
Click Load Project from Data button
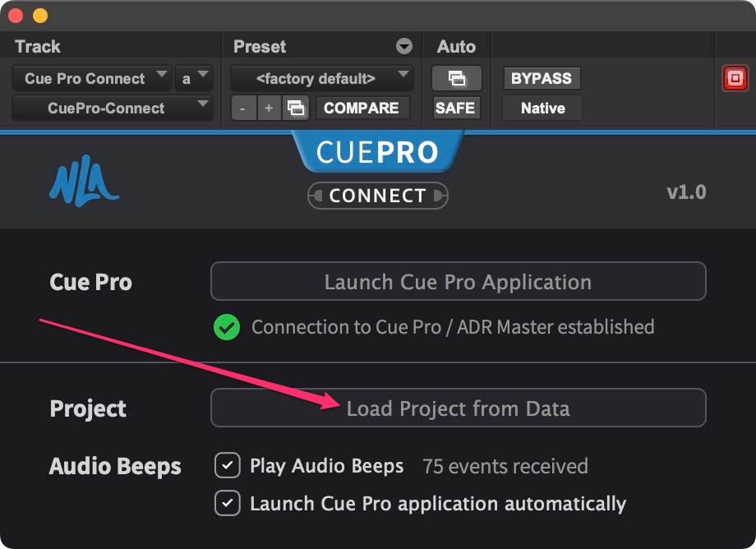[x=458, y=408]
